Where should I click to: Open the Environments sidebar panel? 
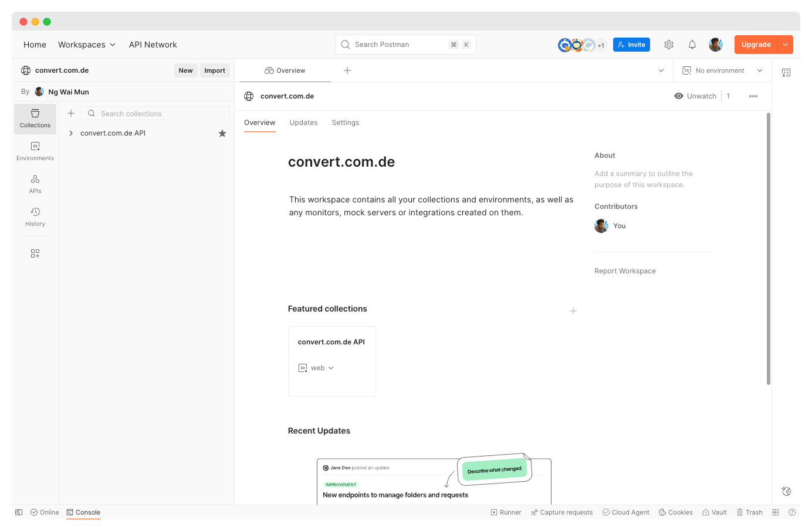[x=35, y=151]
